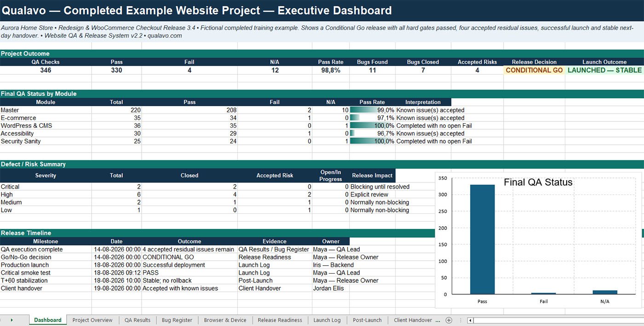
Task: Click the E-commerce 97,1% pass rate bar
Action: tap(372, 118)
